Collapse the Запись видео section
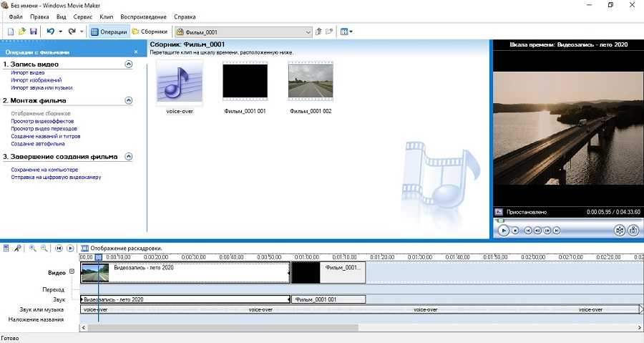 pyautogui.click(x=129, y=64)
